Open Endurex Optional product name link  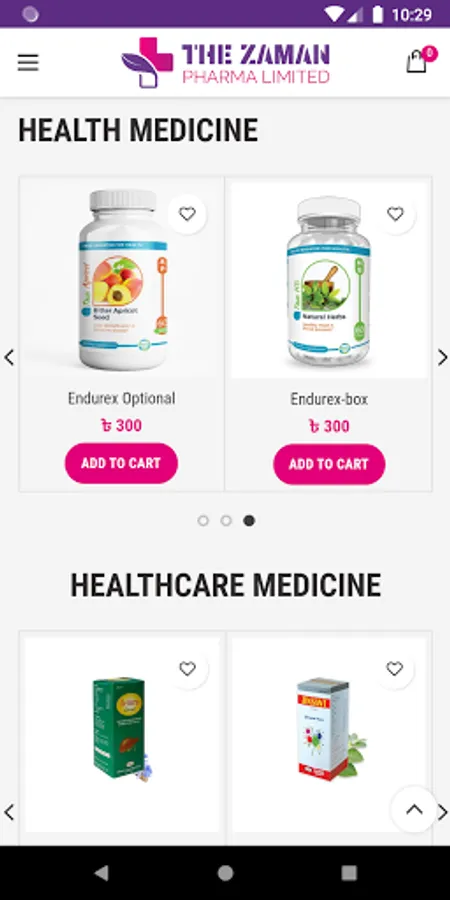[x=121, y=398]
